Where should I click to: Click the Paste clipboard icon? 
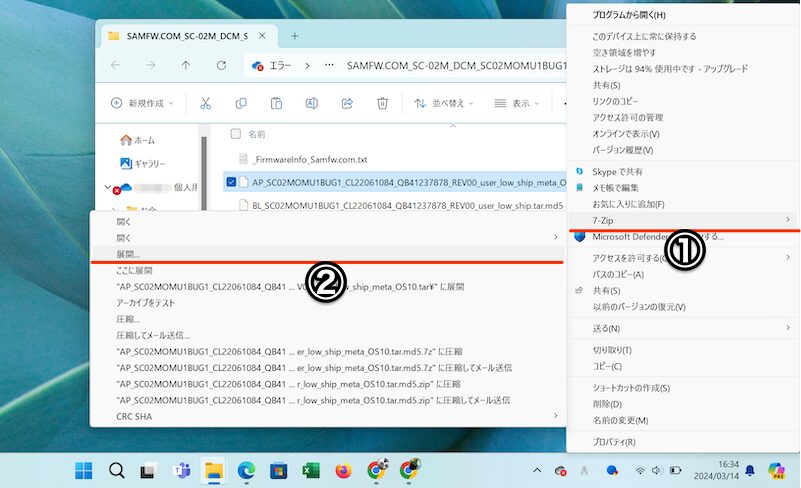pos(276,103)
